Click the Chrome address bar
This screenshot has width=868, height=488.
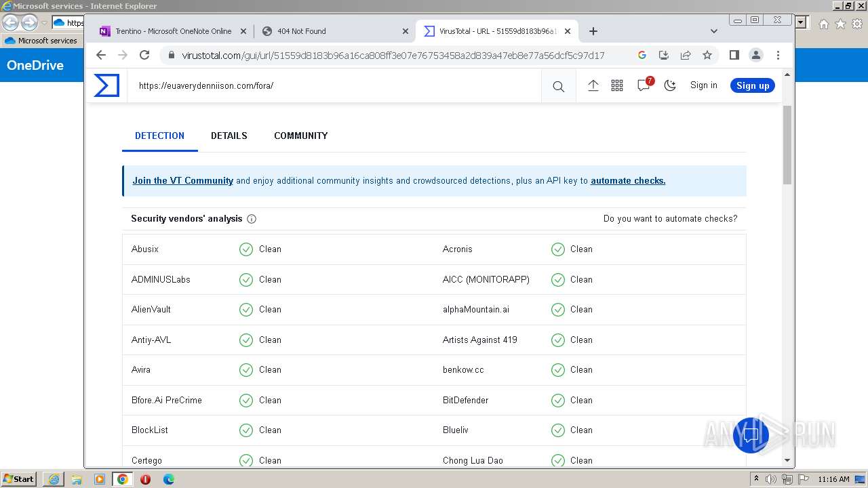click(x=393, y=56)
